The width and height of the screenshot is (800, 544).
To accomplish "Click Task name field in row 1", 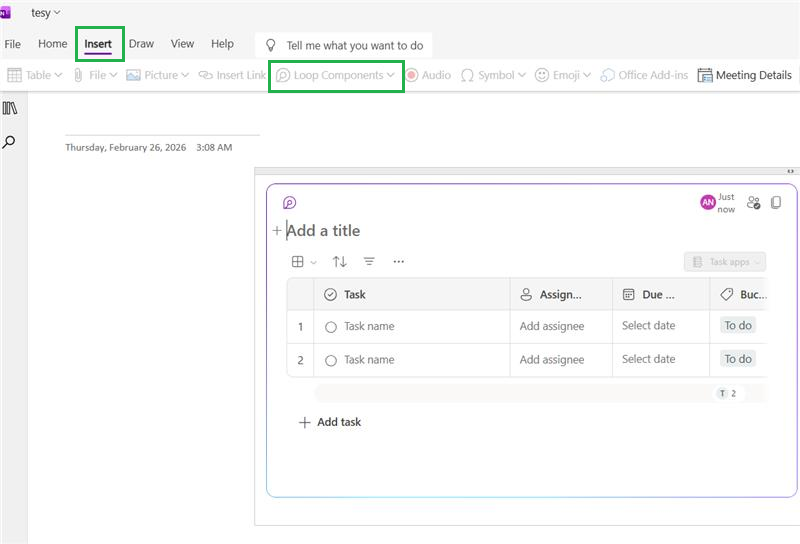I will [369, 326].
